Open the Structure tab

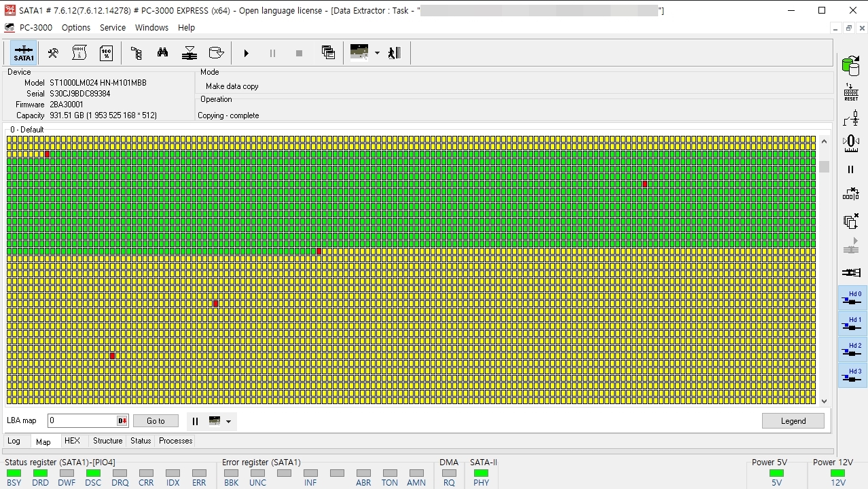[107, 441]
